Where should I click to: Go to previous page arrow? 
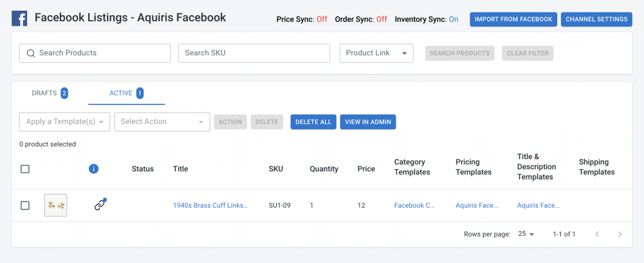(x=597, y=234)
